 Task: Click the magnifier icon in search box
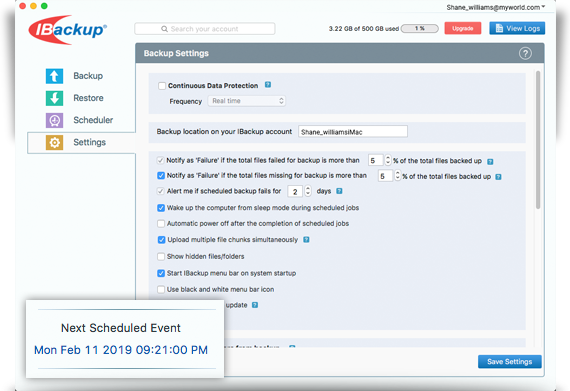coord(164,29)
